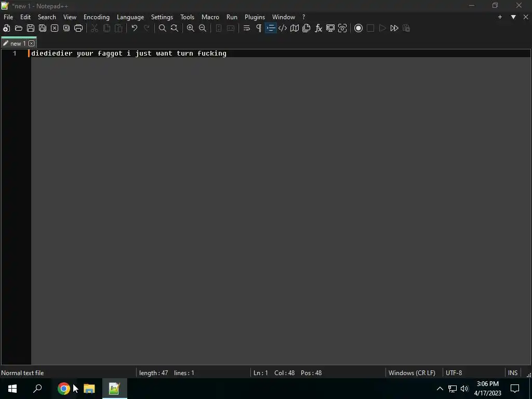Screen dimensions: 532x399
Task: Toggle Show All Characters pilcrow icon
Action: point(259,28)
